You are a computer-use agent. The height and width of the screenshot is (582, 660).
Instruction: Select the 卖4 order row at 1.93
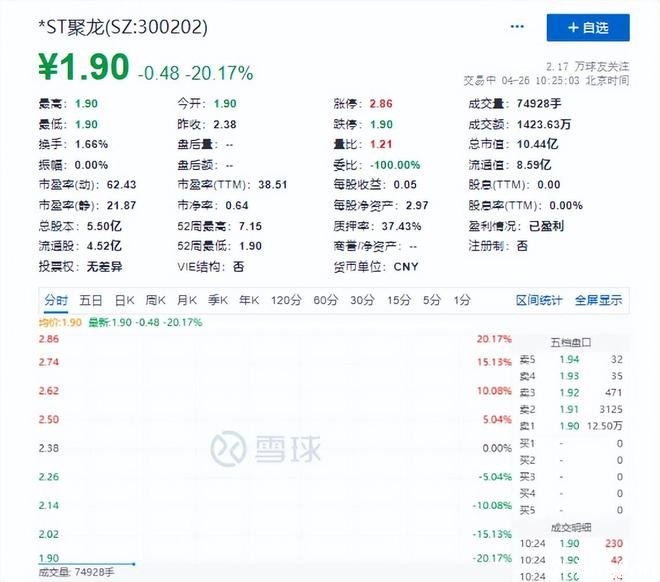571,376
